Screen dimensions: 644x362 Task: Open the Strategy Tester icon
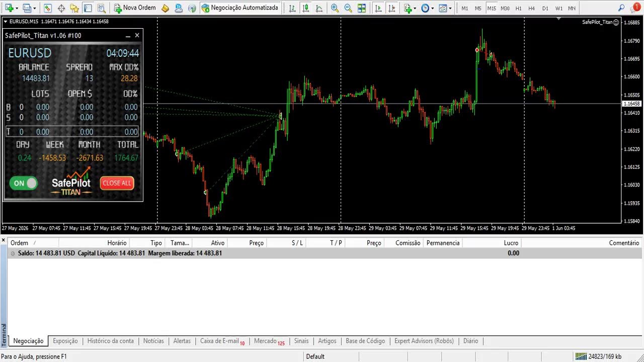(101, 8)
